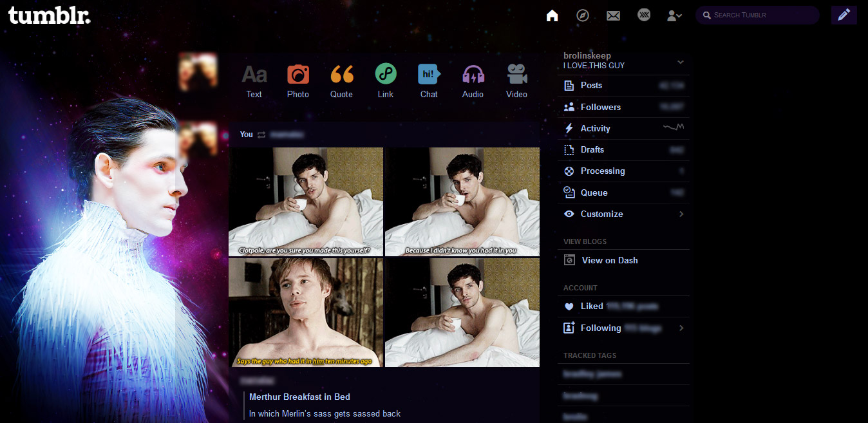Open Processing in sidebar
The width and height of the screenshot is (868, 423).
(623, 171)
